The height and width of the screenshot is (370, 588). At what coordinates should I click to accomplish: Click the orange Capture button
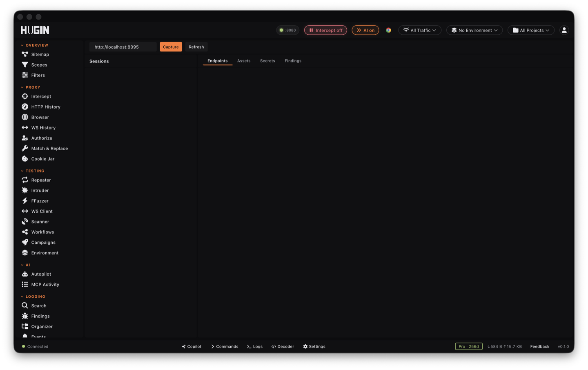click(x=171, y=47)
